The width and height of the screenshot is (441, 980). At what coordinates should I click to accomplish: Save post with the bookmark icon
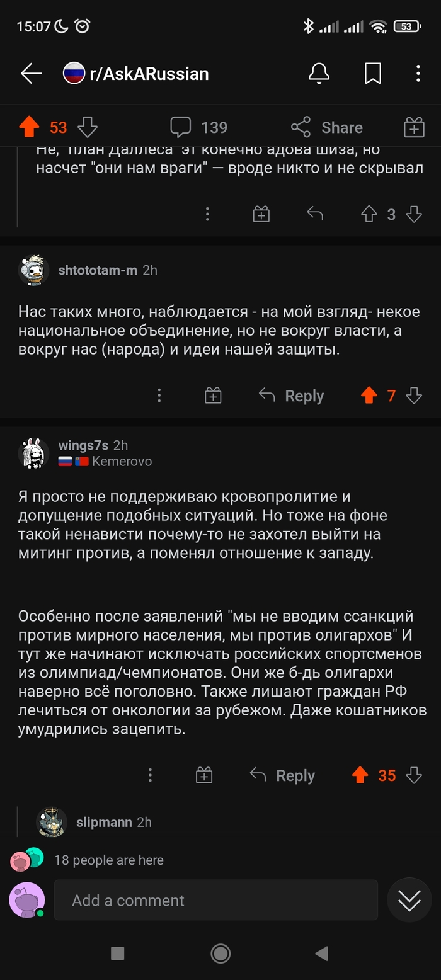pyautogui.click(x=373, y=74)
